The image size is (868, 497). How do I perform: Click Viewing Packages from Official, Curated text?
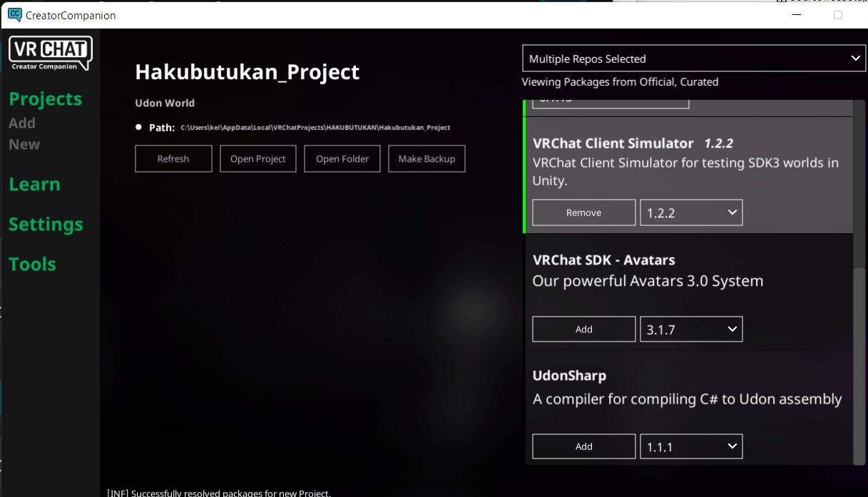(620, 82)
